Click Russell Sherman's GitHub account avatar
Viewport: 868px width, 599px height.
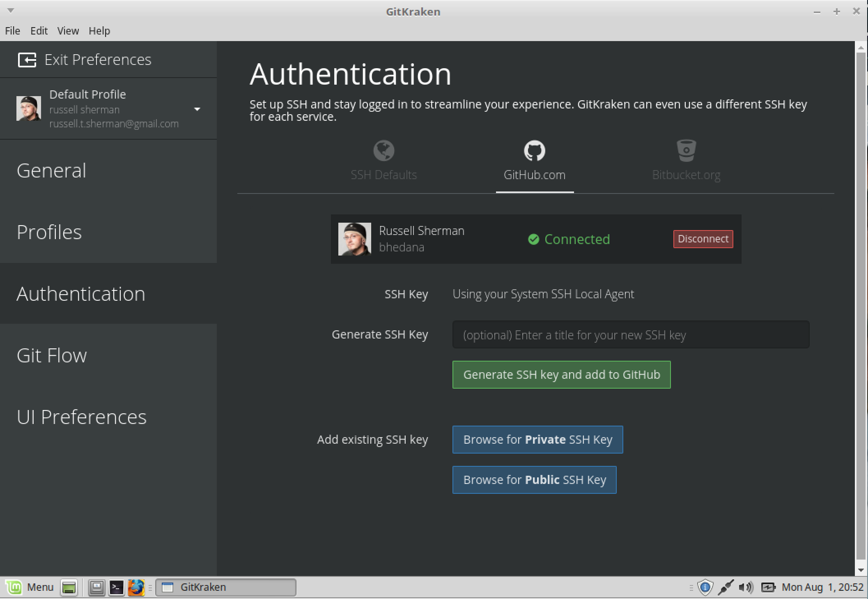pyautogui.click(x=354, y=239)
